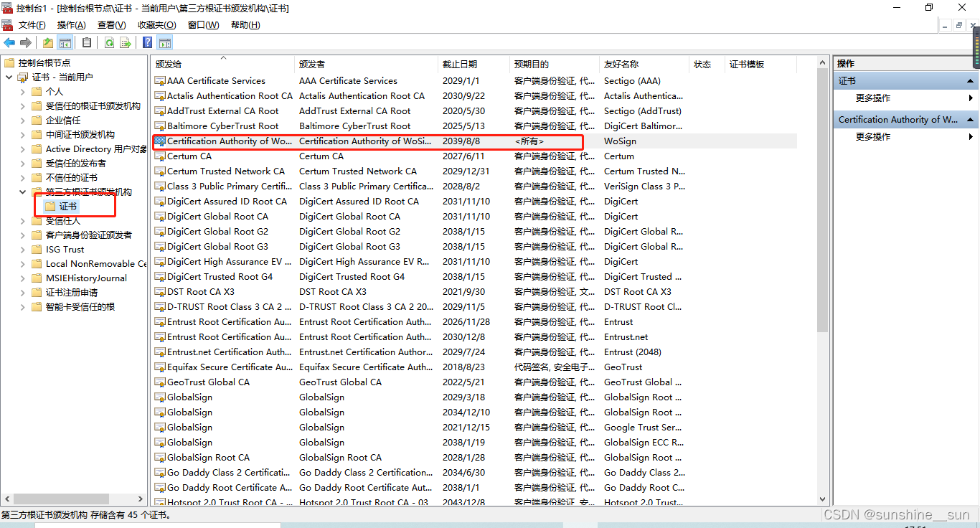Click the clipboard Paste toolbar icon

click(87, 43)
